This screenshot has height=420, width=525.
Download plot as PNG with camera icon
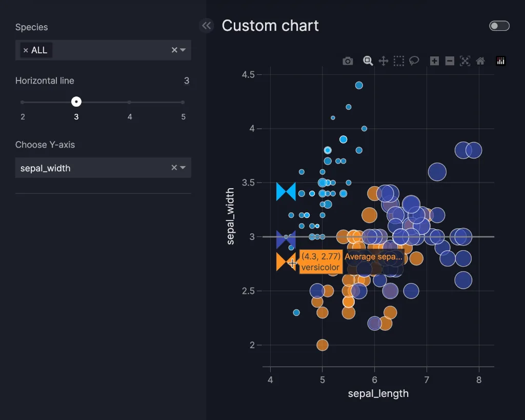348,61
